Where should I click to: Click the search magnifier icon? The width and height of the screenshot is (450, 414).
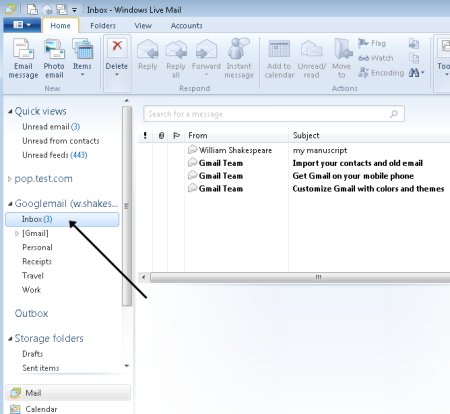394,114
